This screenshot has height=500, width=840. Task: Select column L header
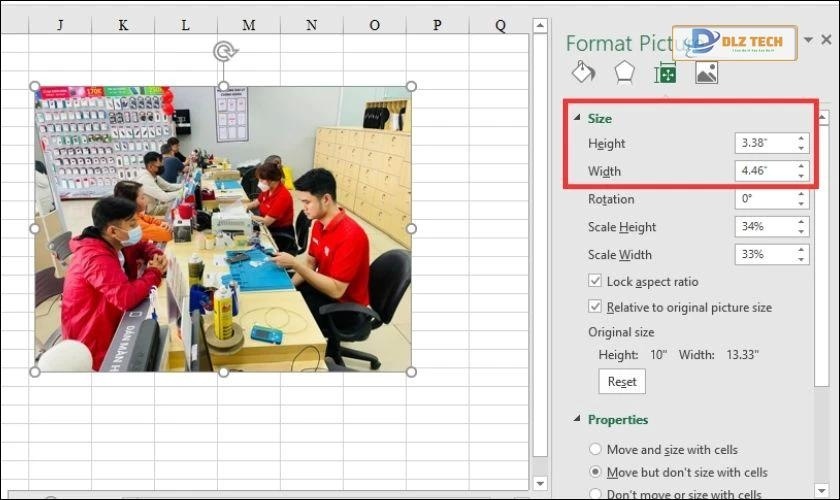(x=186, y=25)
